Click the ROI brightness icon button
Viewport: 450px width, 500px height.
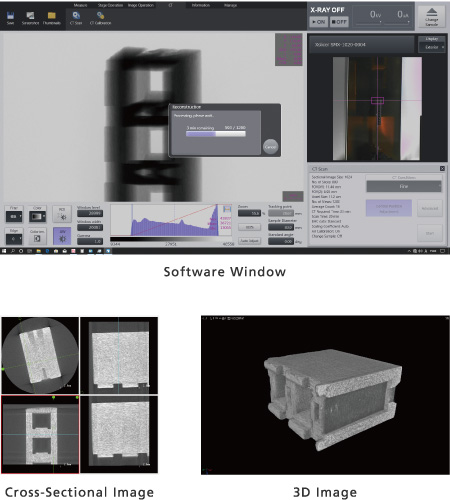point(62,214)
